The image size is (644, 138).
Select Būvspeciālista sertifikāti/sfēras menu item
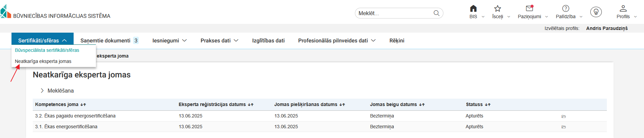(47, 50)
